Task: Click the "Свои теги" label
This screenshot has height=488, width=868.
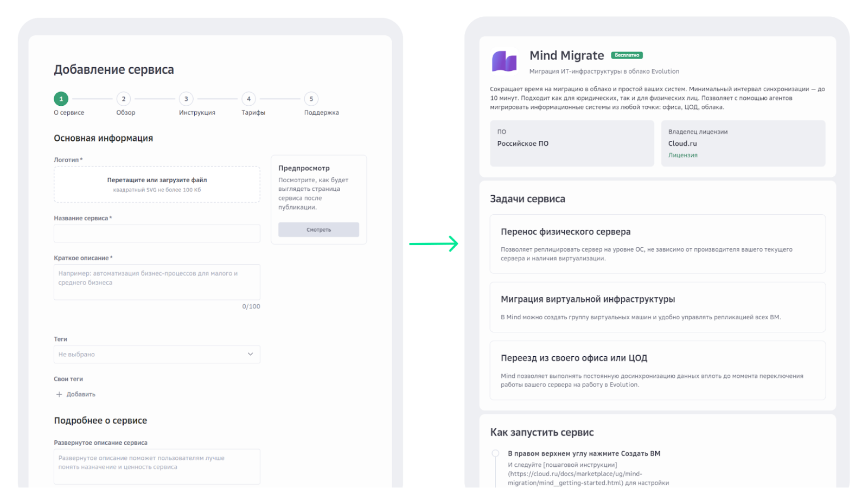Action: (68, 380)
